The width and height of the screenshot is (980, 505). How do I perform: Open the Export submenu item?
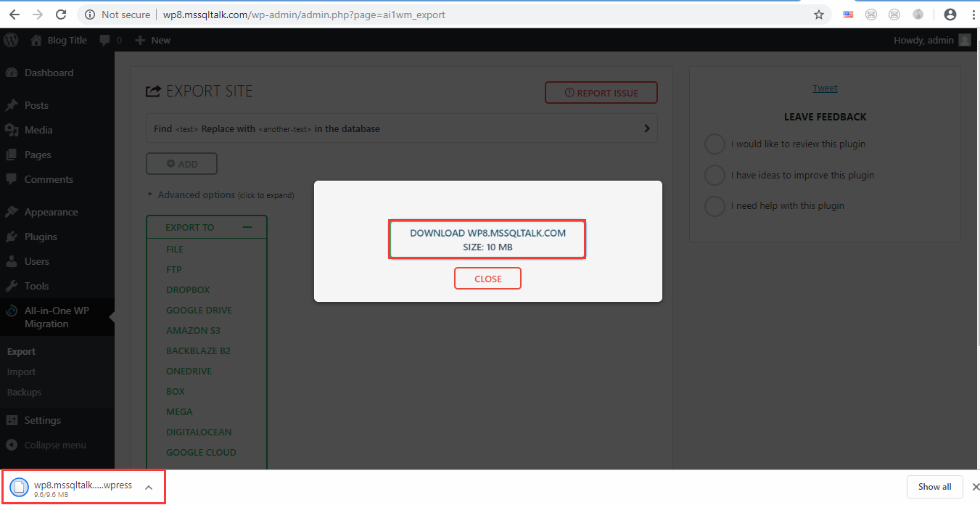[x=21, y=351]
